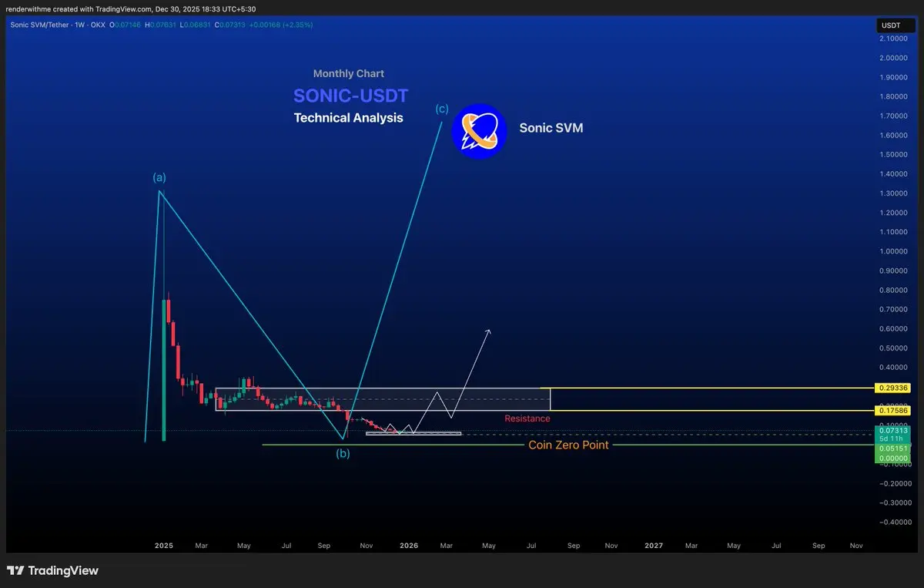Viewport: 924px width, 588px height.
Task: Click the 0.40000 price axis label
Action: [894, 368]
